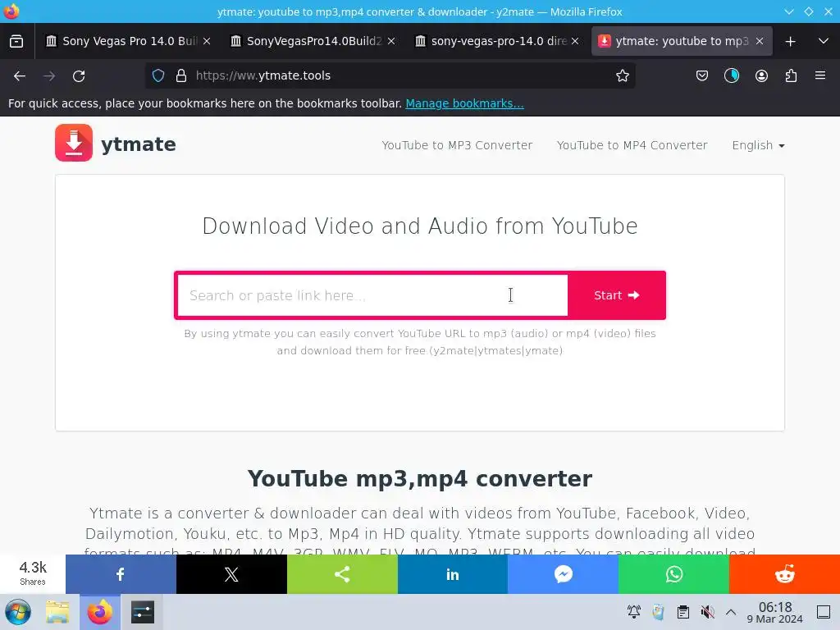Click the Firefox taskbar icon
This screenshot has width=840, height=630.
click(99, 612)
